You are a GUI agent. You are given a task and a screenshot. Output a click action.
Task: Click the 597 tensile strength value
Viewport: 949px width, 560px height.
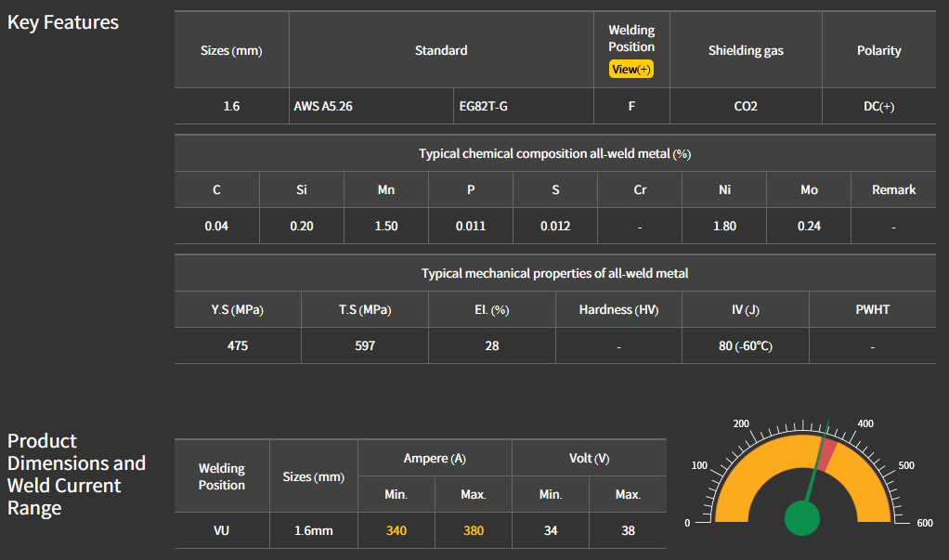(x=364, y=346)
